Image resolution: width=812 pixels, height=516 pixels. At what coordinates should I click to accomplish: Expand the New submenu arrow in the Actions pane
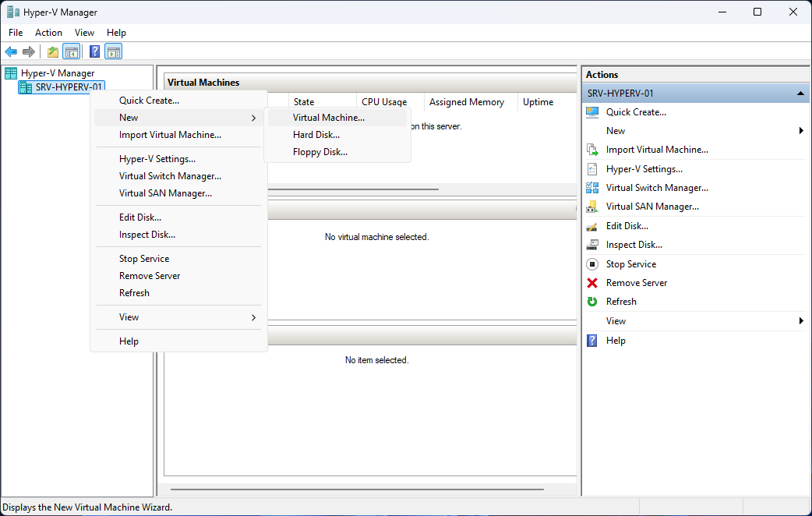(x=801, y=131)
